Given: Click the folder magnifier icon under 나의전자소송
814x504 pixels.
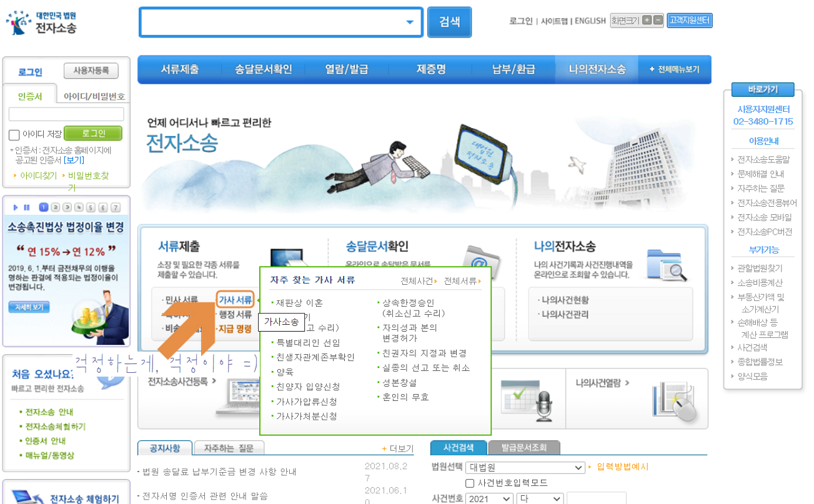Looking at the screenshot, I should 668,264.
